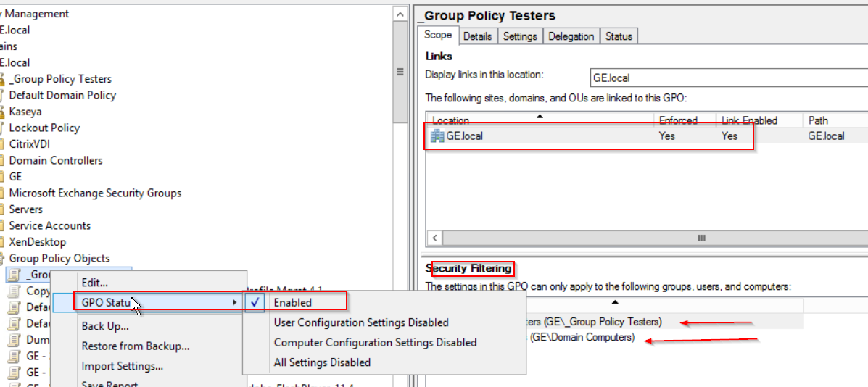The image size is (868, 387).
Task: Choose Edit... from the context menu
Action: (x=148, y=283)
